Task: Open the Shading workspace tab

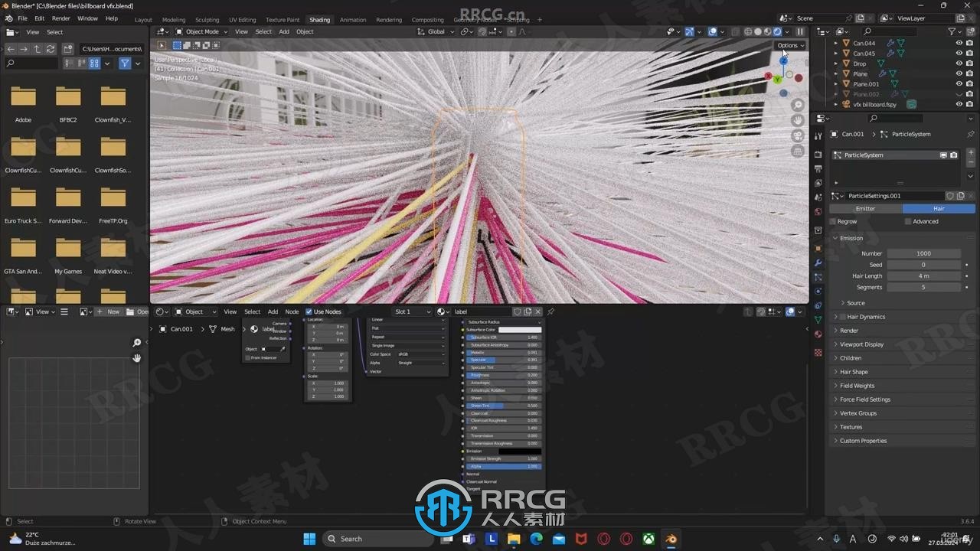Action: pos(320,20)
